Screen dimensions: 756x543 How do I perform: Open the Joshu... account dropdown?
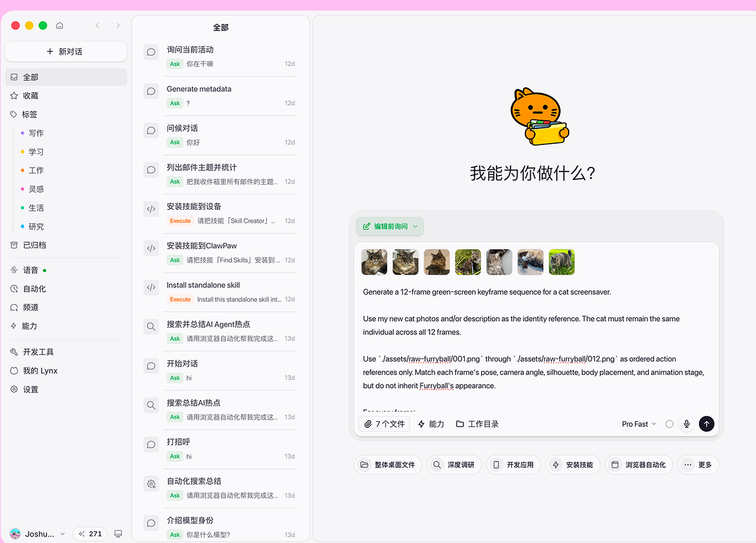click(x=38, y=534)
